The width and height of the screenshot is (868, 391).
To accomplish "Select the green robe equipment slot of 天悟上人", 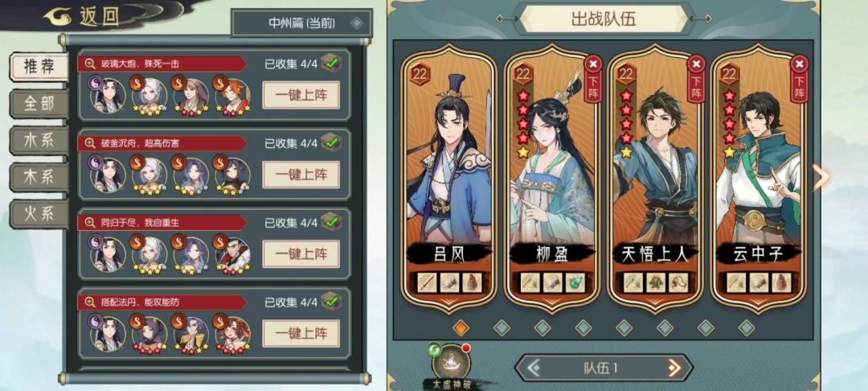I will point(656,282).
